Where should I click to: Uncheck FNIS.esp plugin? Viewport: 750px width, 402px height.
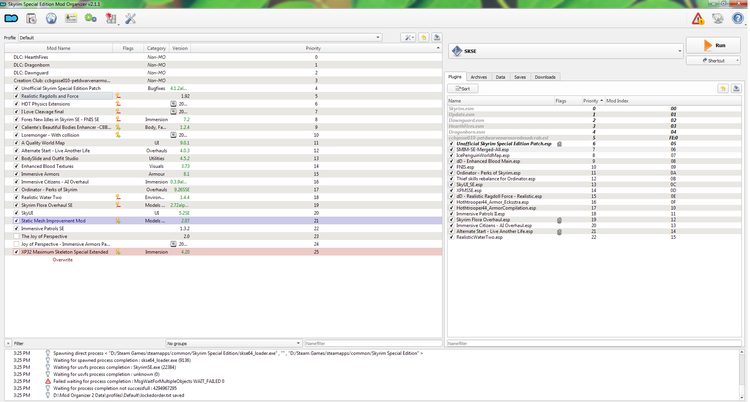pos(452,168)
